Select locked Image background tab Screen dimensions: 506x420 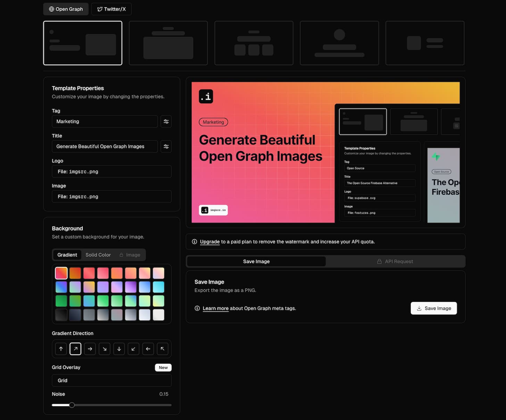pos(130,255)
